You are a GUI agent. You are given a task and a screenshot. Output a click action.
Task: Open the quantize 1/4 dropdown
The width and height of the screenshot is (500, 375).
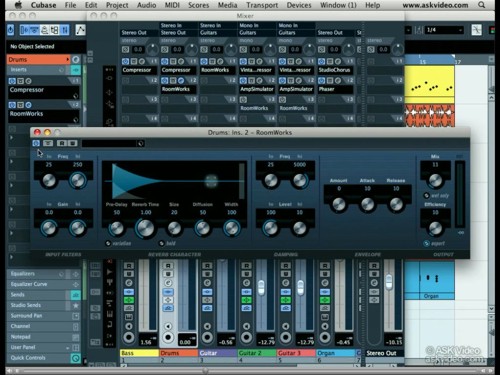pyautogui.click(x=444, y=30)
